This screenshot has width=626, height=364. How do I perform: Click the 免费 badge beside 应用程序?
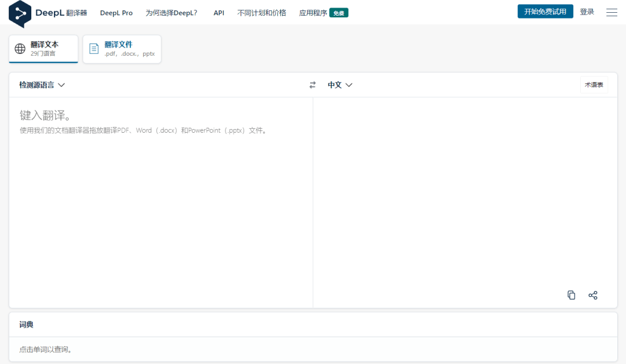pos(339,13)
